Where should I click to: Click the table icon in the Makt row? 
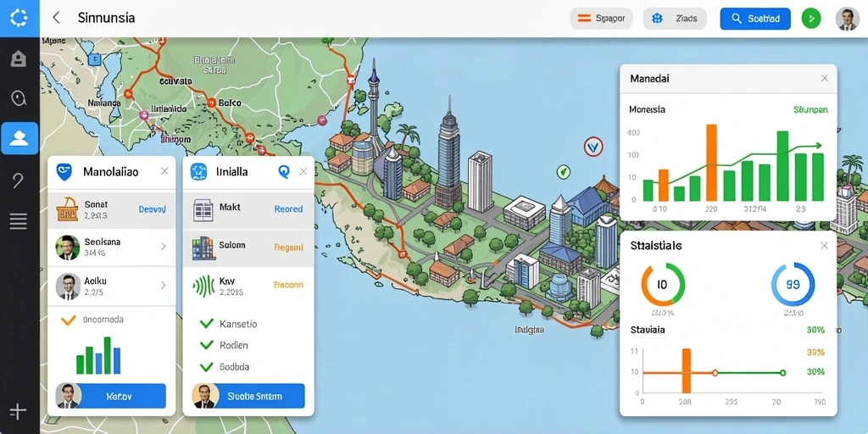tap(203, 210)
